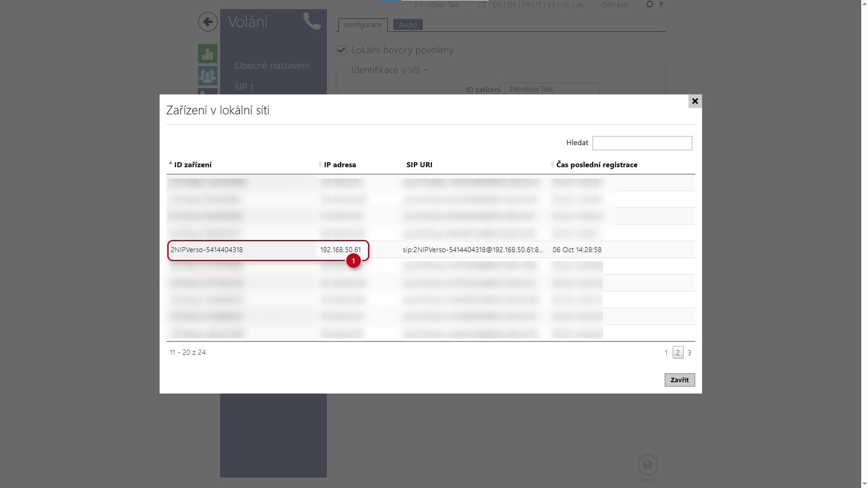
Task: Select device 2NIPVerso-5414404318 row
Action: pos(430,249)
